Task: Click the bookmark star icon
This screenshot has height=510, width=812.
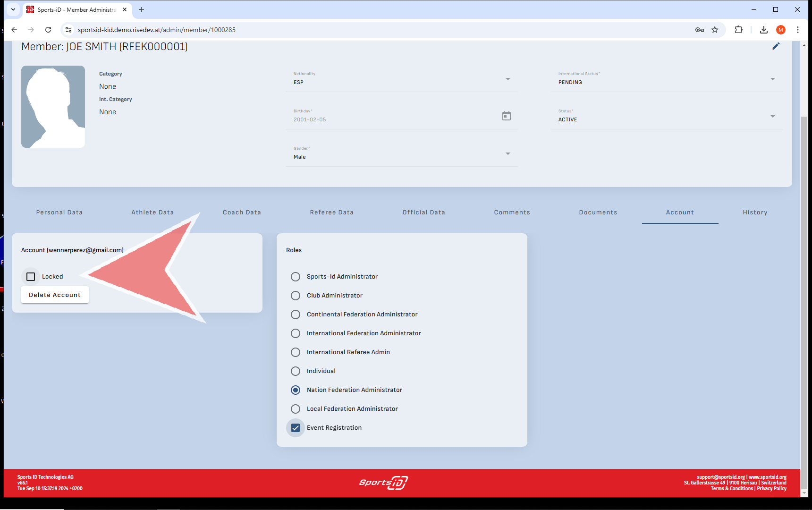Action: [715, 30]
